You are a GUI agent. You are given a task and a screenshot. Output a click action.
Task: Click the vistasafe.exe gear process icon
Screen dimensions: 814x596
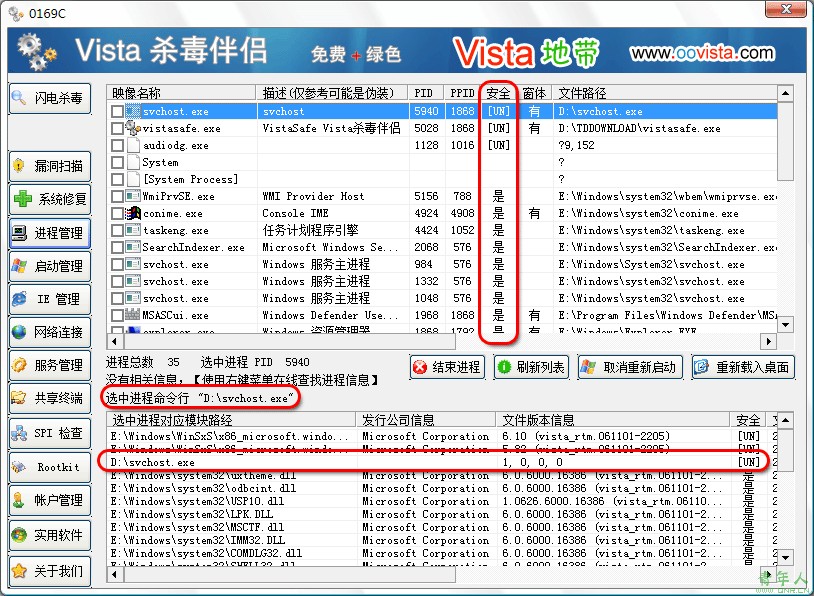coord(133,128)
